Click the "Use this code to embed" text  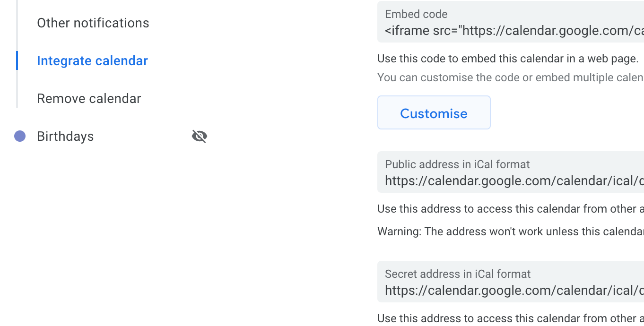point(508,59)
